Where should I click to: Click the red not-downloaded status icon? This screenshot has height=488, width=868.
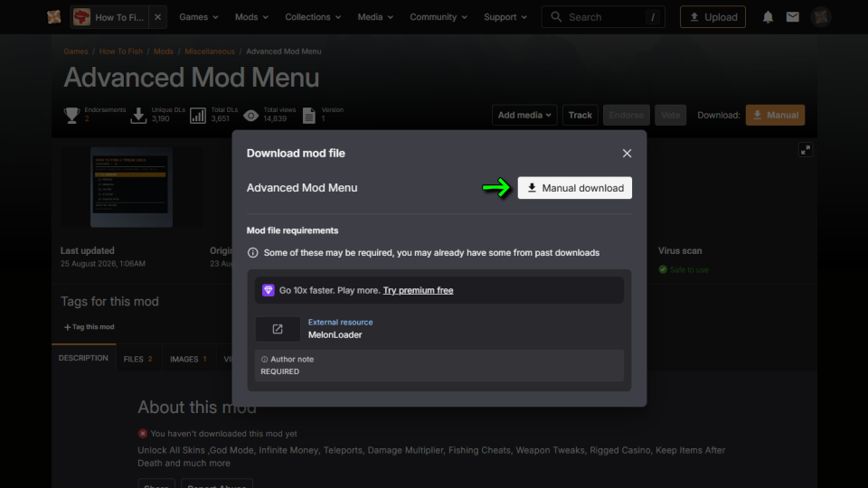pyautogui.click(x=143, y=434)
